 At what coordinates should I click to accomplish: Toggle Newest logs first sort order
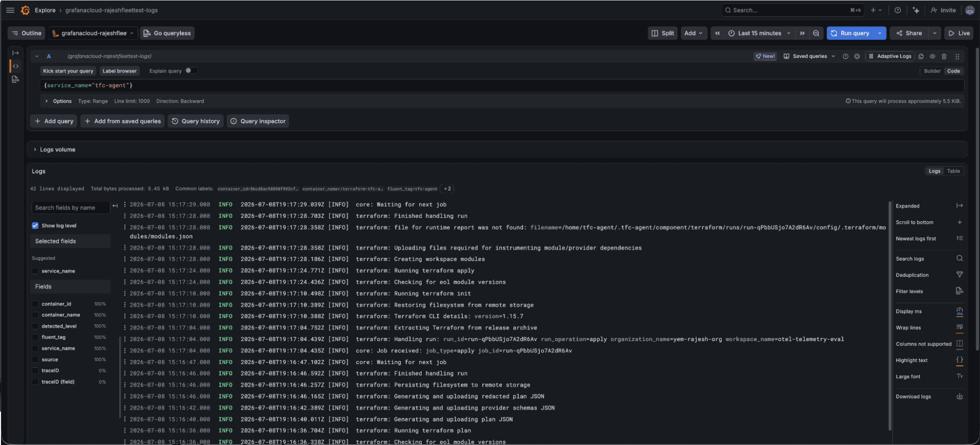[959, 238]
